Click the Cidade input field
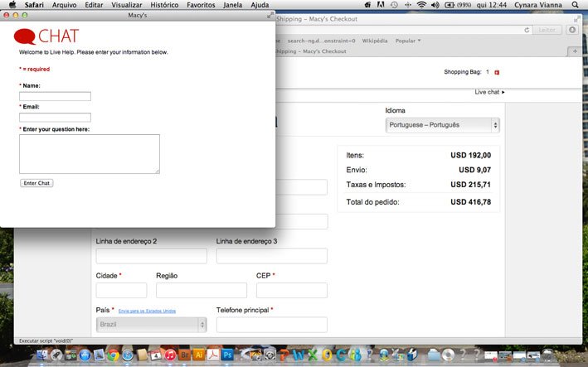The width and height of the screenshot is (588, 367). pyautogui.click(x=122, y=290)
